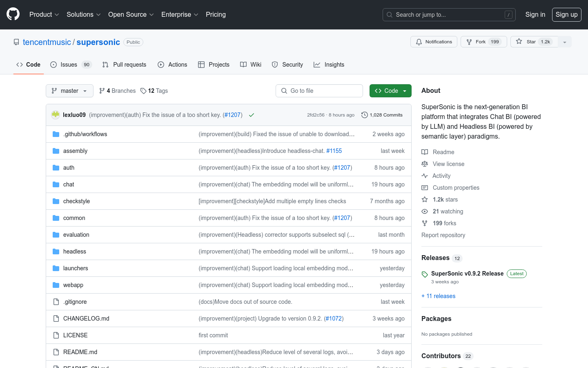
Task: Click the Sign up button
Action: point(567,15)
